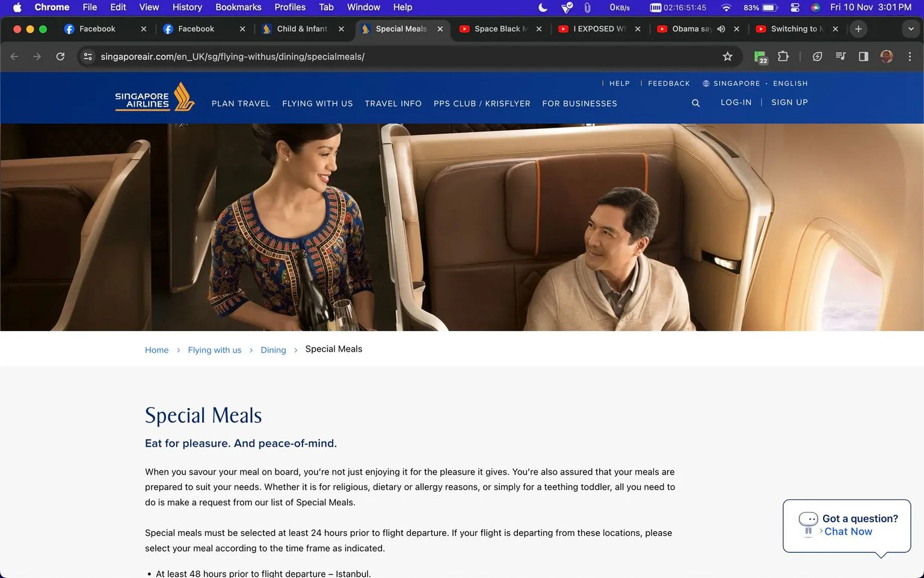
Task: Open the Chrome extensions puzzle icon
Action: pos(783,56)
